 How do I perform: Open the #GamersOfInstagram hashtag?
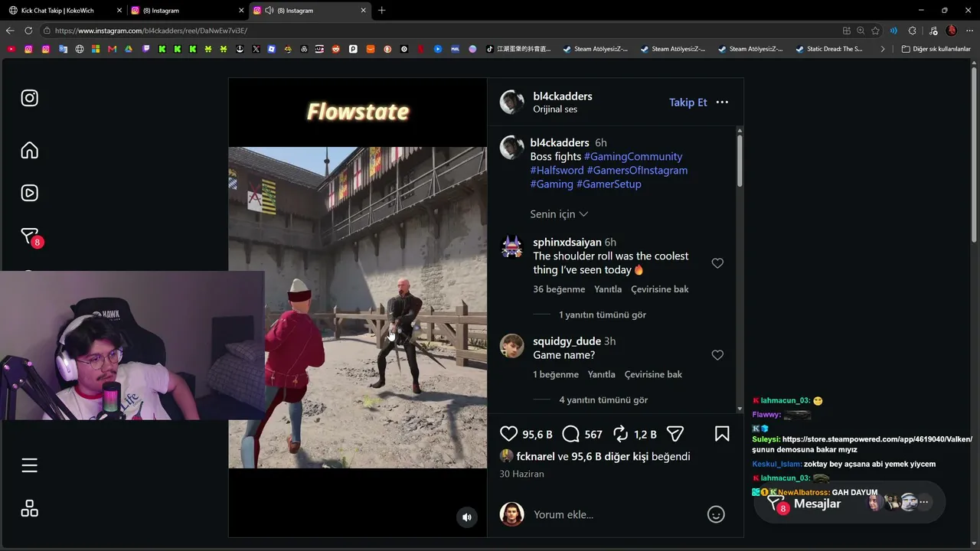click(x=637, y=171)
